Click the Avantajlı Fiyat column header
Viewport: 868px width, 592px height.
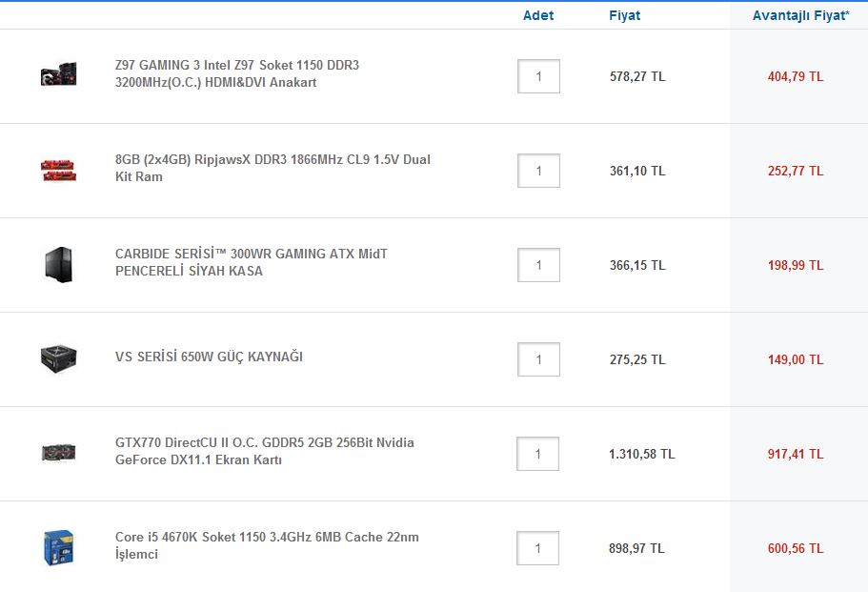coord(800,15)
